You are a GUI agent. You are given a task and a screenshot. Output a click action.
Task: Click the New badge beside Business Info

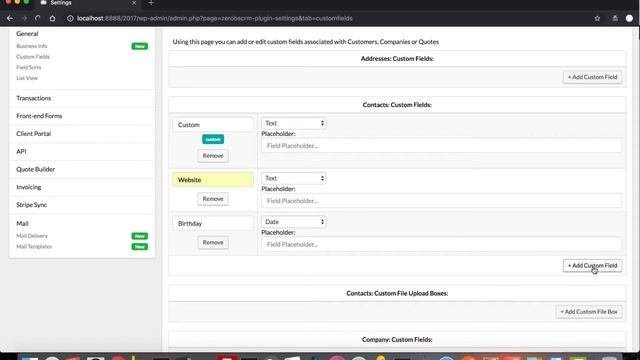(140, 46)
